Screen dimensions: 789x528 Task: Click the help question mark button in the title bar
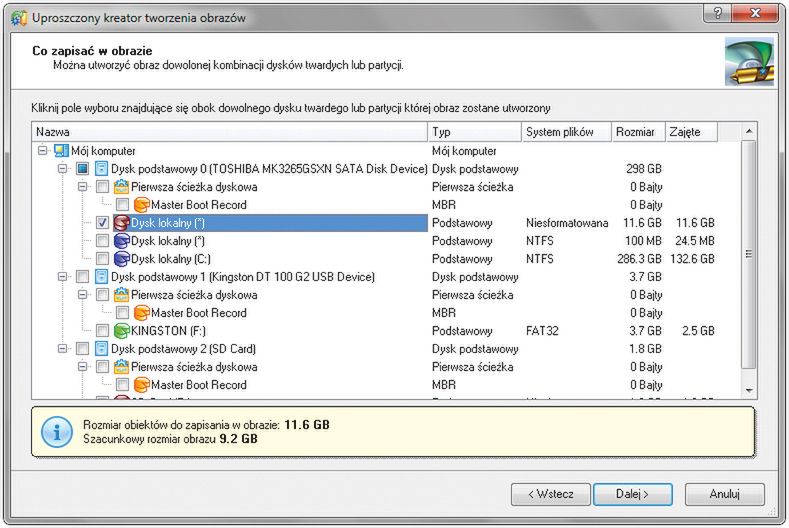(718, 13)
